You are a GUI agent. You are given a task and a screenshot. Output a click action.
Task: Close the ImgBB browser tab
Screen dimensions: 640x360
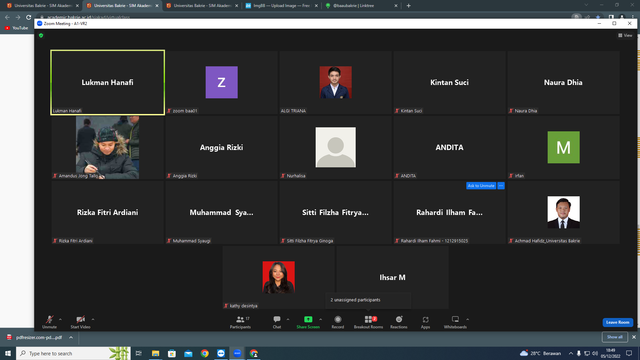pos(316,6)
